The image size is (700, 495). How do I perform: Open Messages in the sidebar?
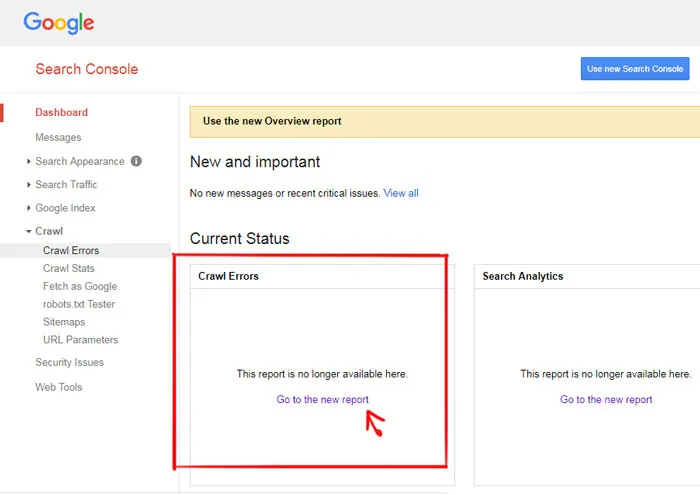pos(58,137)
